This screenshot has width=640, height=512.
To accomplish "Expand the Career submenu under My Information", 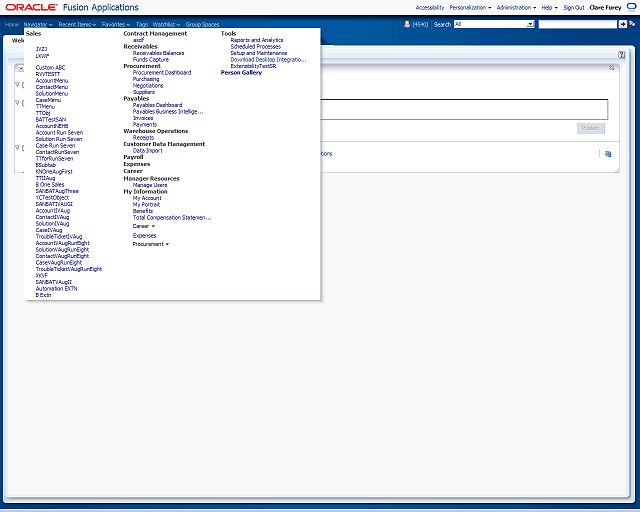I will tap(142, 226).
